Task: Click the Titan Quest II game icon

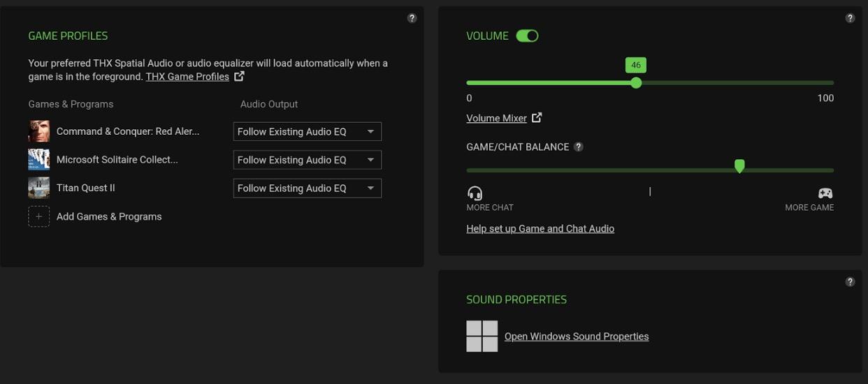Action: (x=39, y=188)
